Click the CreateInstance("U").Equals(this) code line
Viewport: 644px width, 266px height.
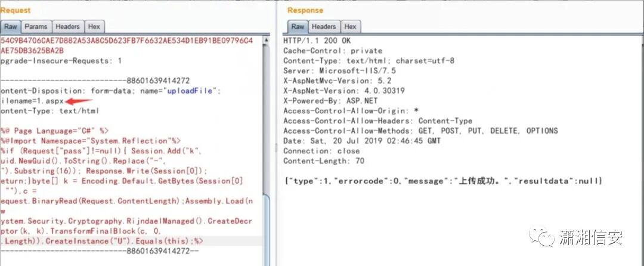click(101, 241)
